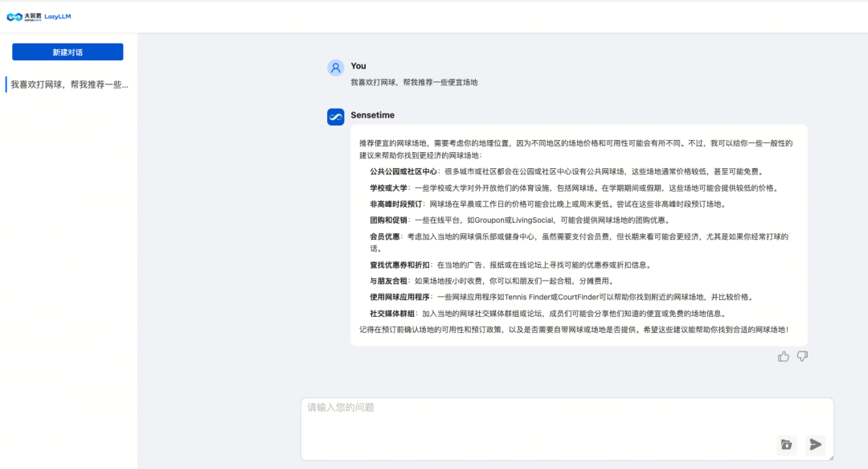Start a new chat with 新建对话 button
This screenshot has height=469, width=868.
[68, 52]
